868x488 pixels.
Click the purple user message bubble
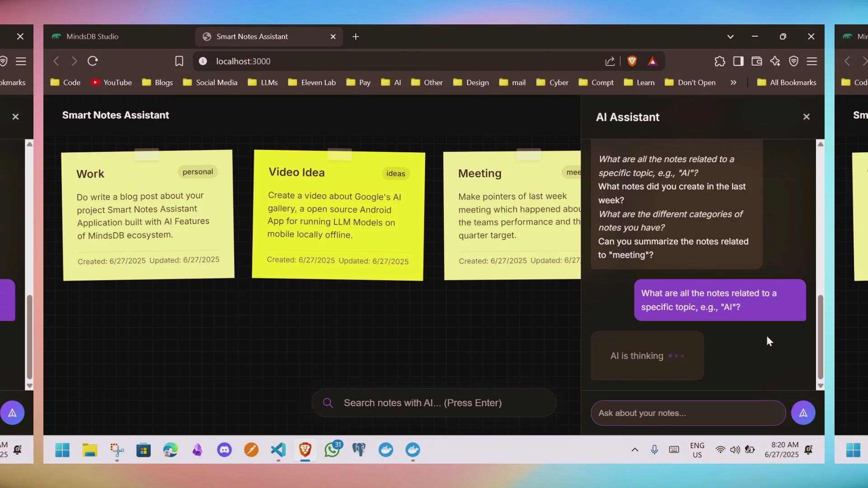coord(720,300)
